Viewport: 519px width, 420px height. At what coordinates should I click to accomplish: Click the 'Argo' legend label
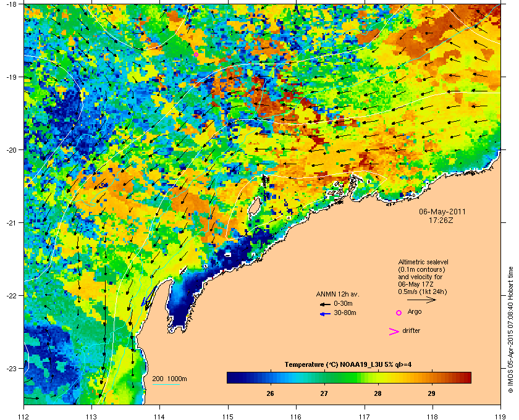(415, 311)
